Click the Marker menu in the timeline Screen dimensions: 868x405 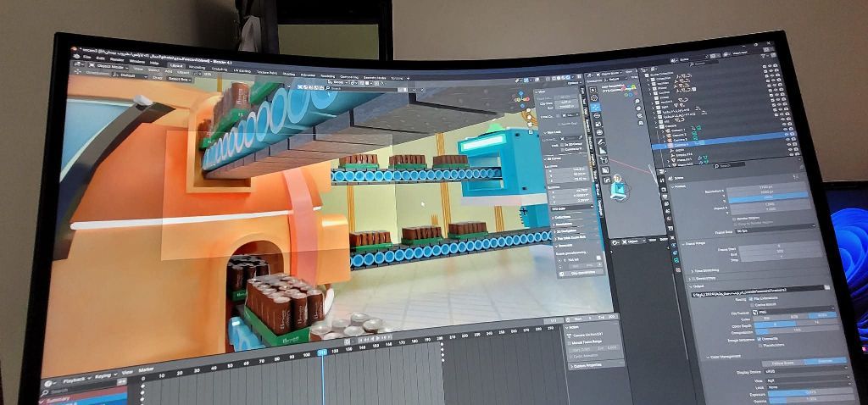coord(146,370)
